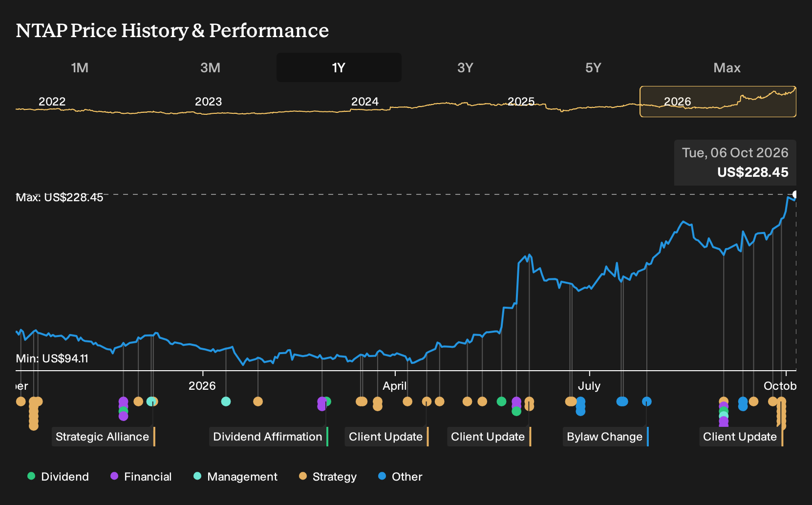Jump to 2022 on the overview timeline

pos(52,102)
